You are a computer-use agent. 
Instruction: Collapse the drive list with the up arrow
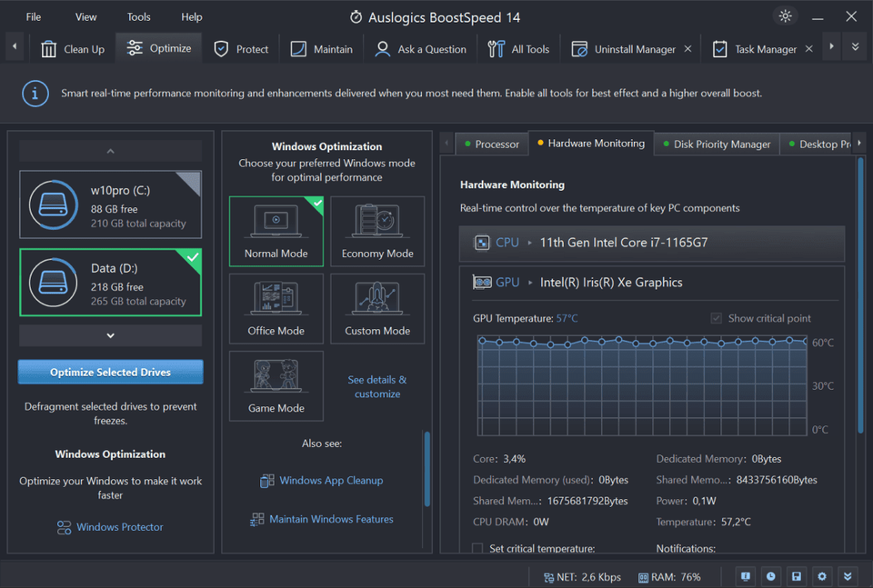pos(110,150)
